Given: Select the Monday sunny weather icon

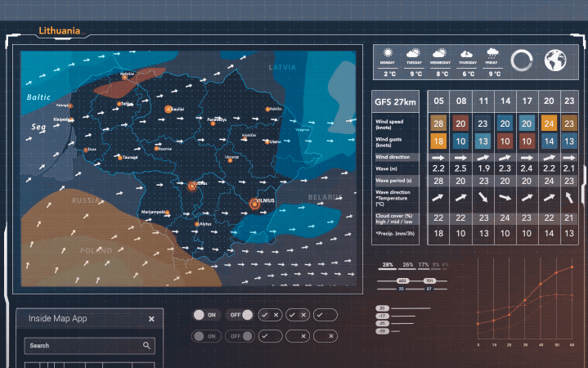Looking at the screenshot, I should [x=388, y=52].
